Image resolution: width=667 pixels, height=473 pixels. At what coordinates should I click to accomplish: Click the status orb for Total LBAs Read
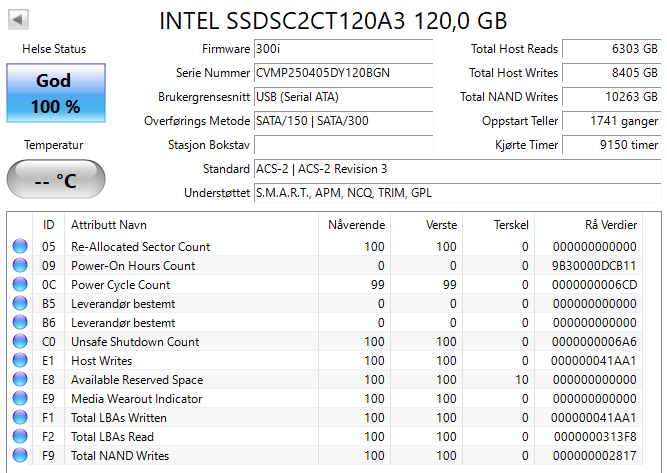tap(20, 436)
